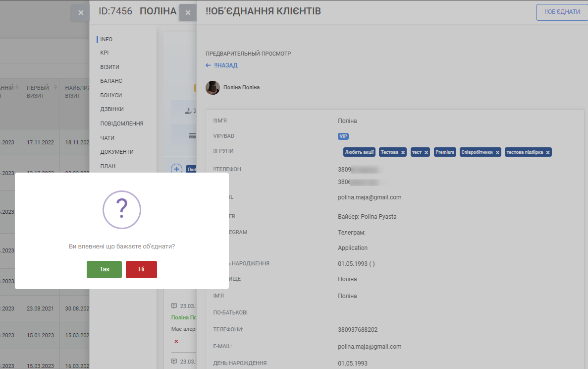Go back via the !!НАЗАД link
The width and height of the screenshot is (588, 369).
click(221, 65)
